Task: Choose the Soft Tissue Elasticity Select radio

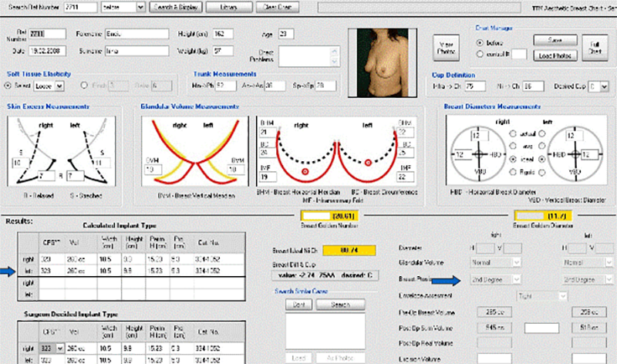Action: [x=8, y=85]
